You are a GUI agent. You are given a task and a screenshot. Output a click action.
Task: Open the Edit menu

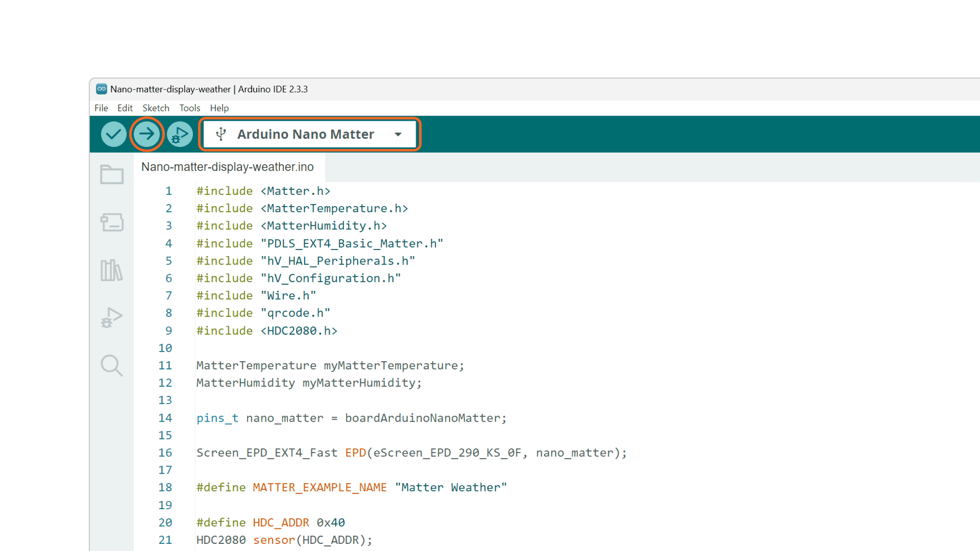coord(125,108)
